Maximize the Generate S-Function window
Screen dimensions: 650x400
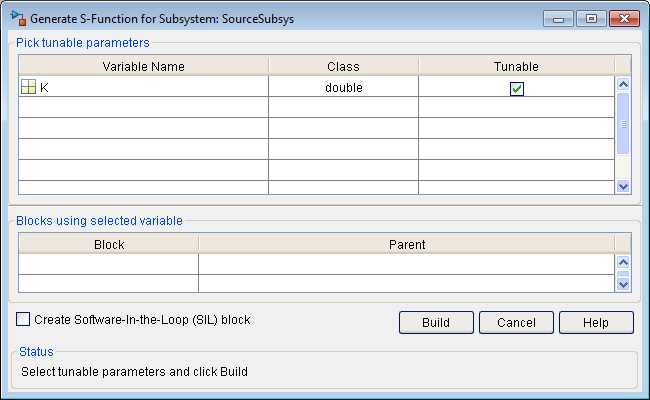pyautogui.click(x=591, y=18)
